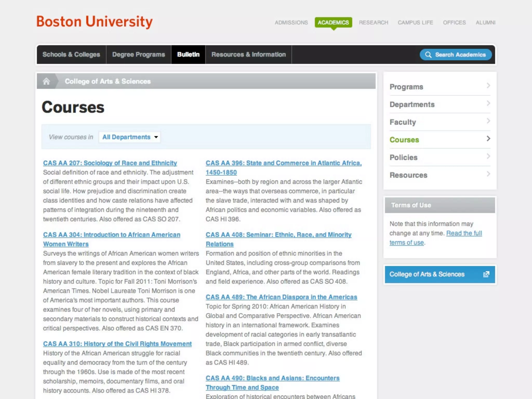Image resolution: width=532 pixels, height=399 pixels.
Task: Open the Degree Programs menu item
Action: pos(138,55)
